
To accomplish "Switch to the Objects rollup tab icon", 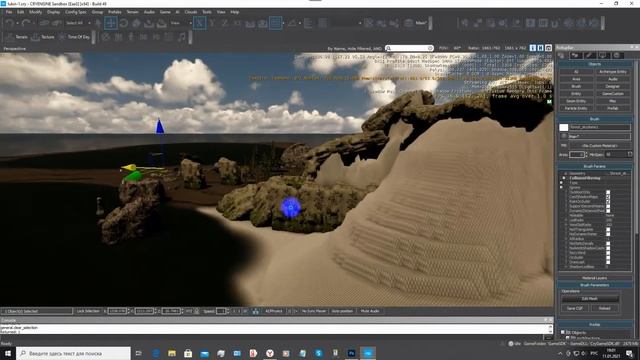I will point(562,55).
